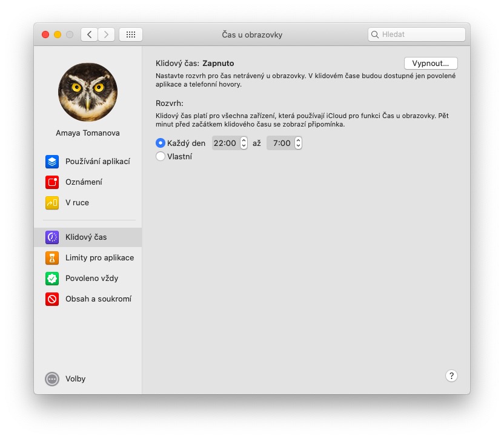Increase the 22:00 start time stepper
Screen dimensions: 504x439
coord(243,140)
